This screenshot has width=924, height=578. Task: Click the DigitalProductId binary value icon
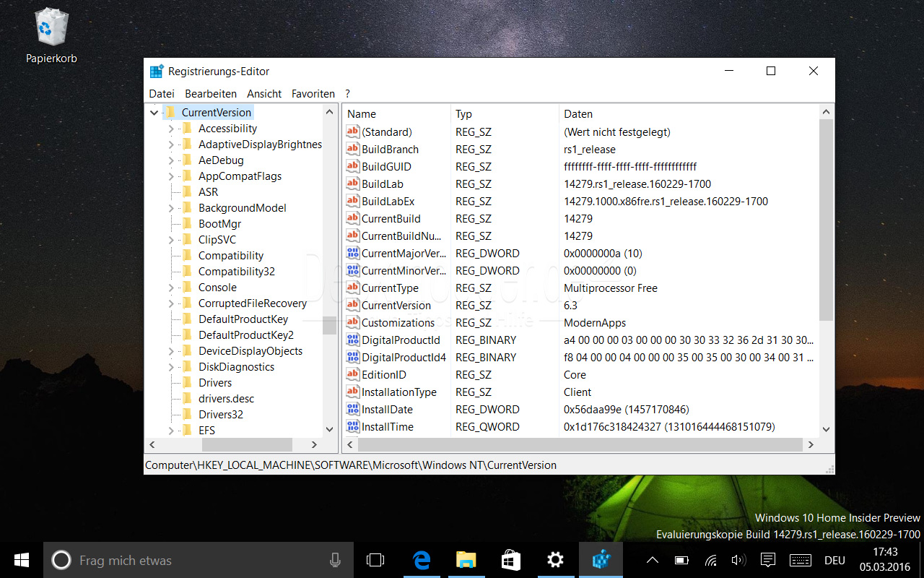353,340
